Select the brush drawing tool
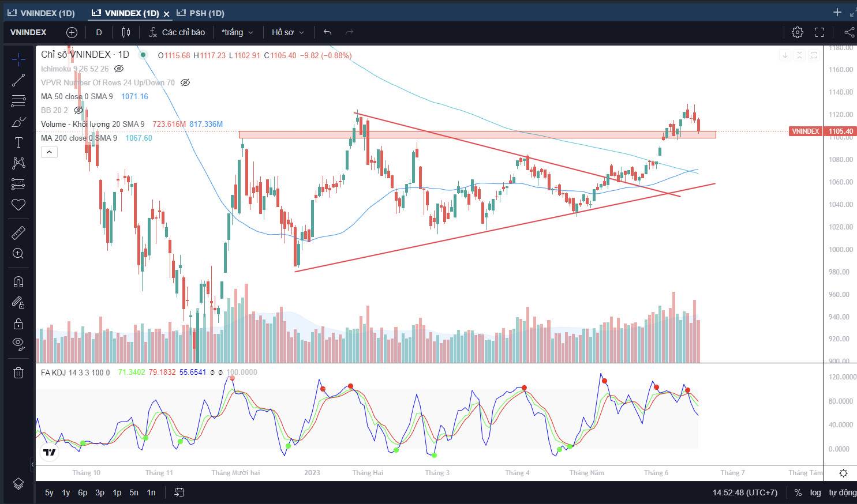 (18, 122)
